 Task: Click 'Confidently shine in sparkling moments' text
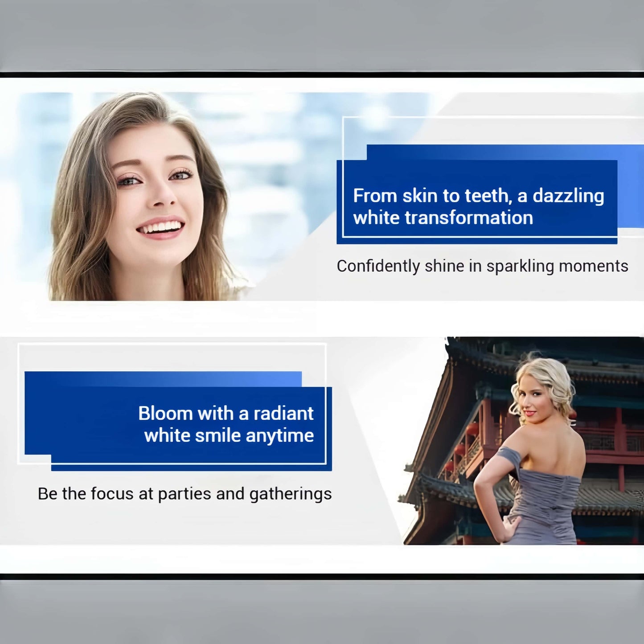tap(482, 266)
